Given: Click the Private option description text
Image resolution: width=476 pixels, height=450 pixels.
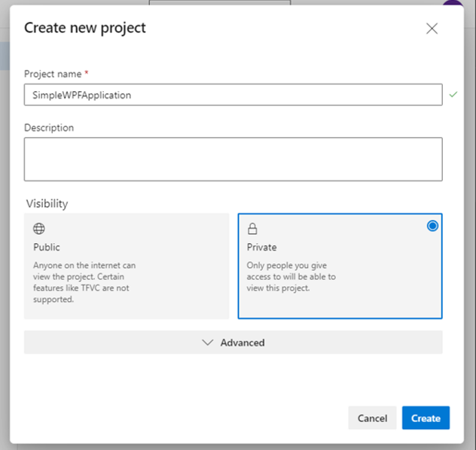Looking at the screenshot, I should coord(291,277).
